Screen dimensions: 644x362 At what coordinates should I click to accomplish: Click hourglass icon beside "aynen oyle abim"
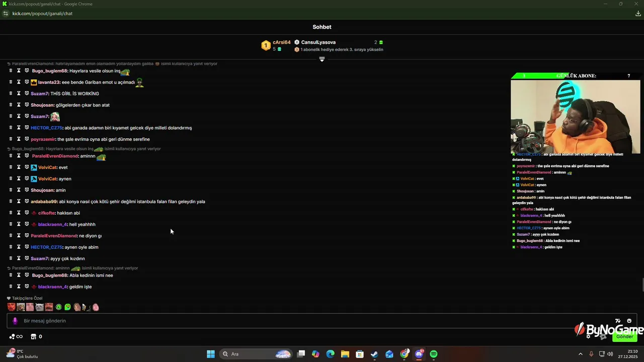click(19, 247)
